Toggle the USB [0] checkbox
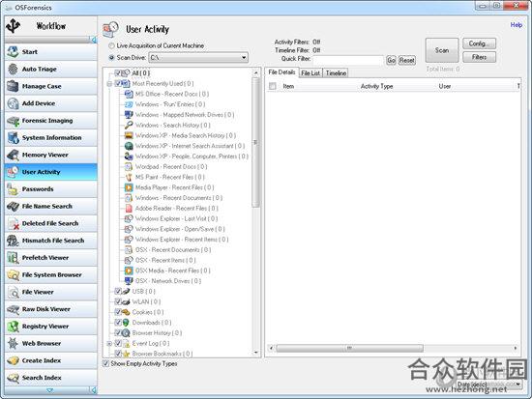532x399 pixels. pos(118,291)
